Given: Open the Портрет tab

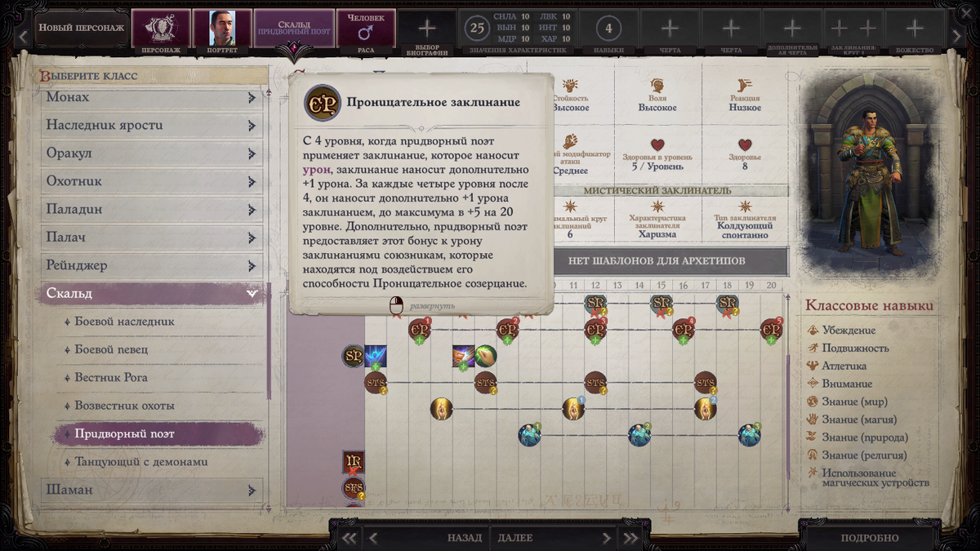Looking at the screenshot, I should 222,33.
